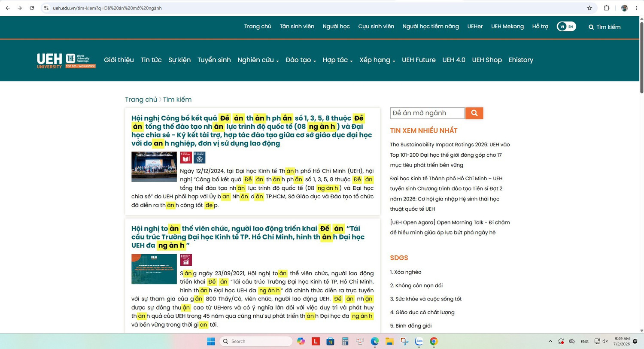Open the Hỗ trợ link
Image resolution: width=644 pixels, height=349 pixels.
pyautogui.click(x=540, y=27)
